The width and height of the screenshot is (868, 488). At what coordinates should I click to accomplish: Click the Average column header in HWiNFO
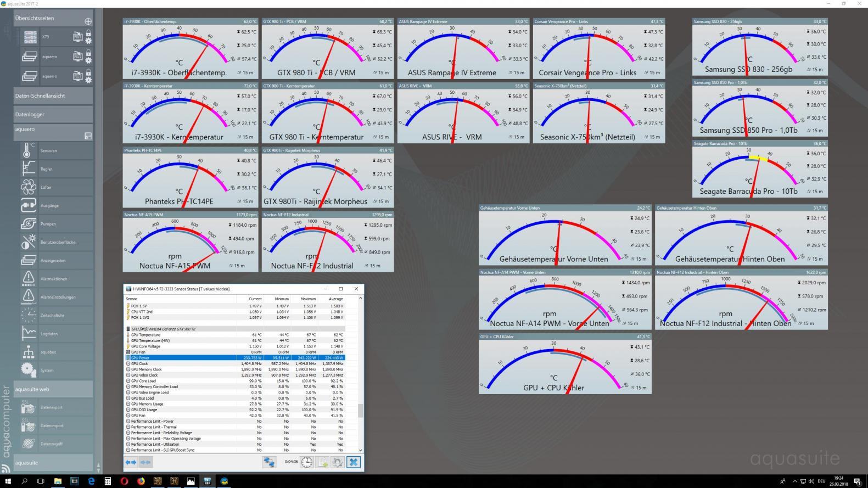click(332, 299)
